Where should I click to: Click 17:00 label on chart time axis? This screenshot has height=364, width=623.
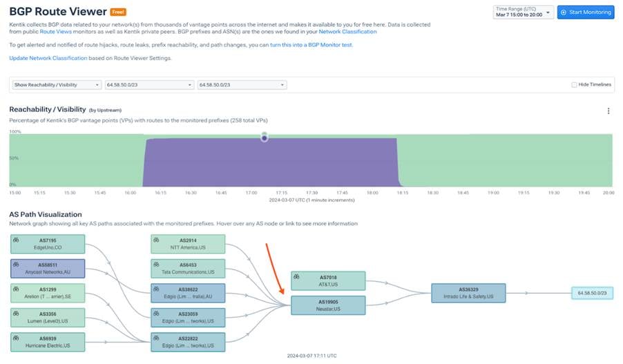pyautogui.click(x=251, y=193)
